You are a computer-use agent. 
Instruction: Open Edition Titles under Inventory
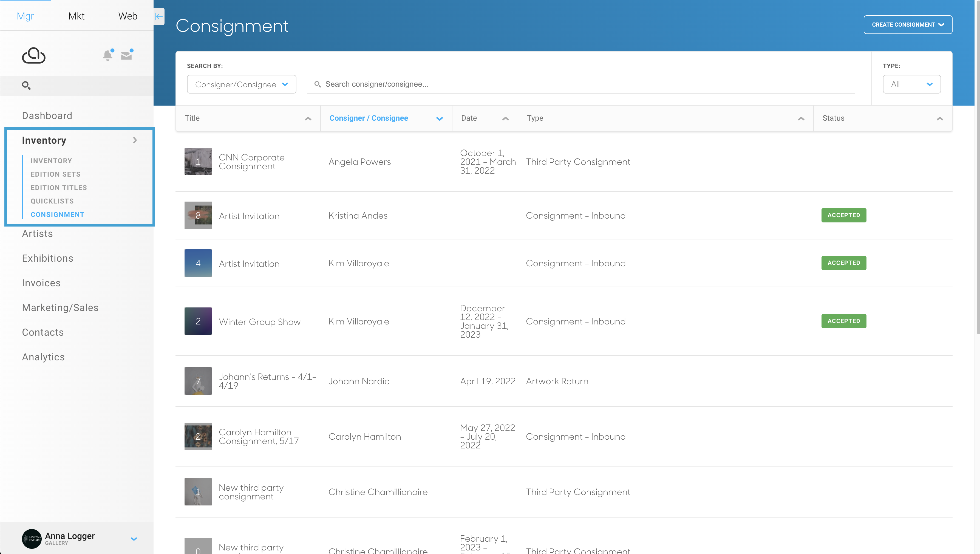tap(59, 188)
